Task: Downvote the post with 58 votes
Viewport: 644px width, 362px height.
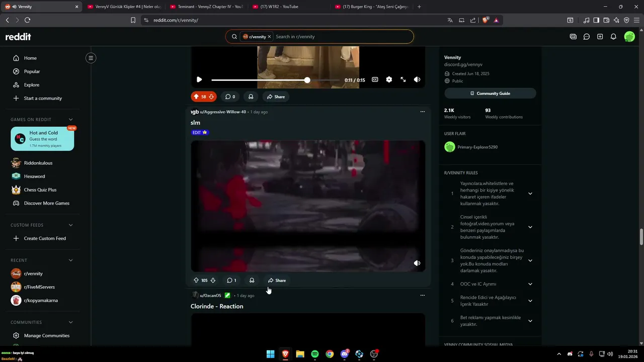Action: tap(211, 97)
